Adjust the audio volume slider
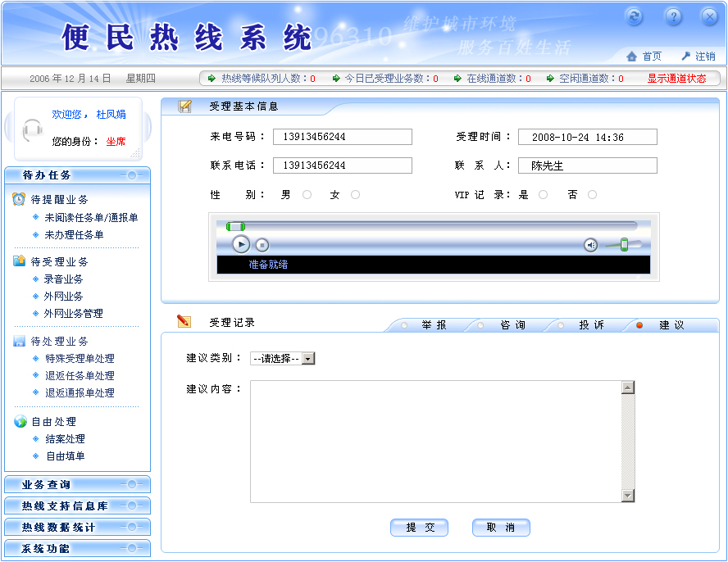 click(x=624, y=244)
